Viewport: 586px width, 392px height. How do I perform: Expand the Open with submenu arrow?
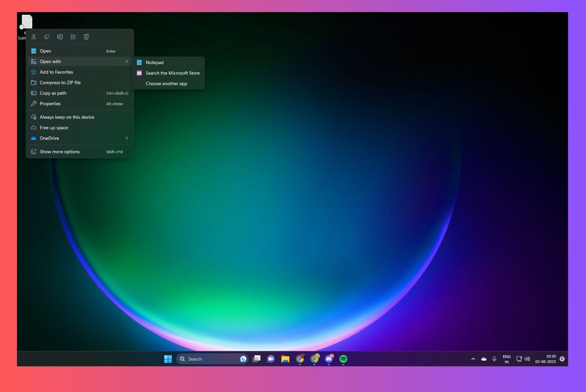click(127, 62)
